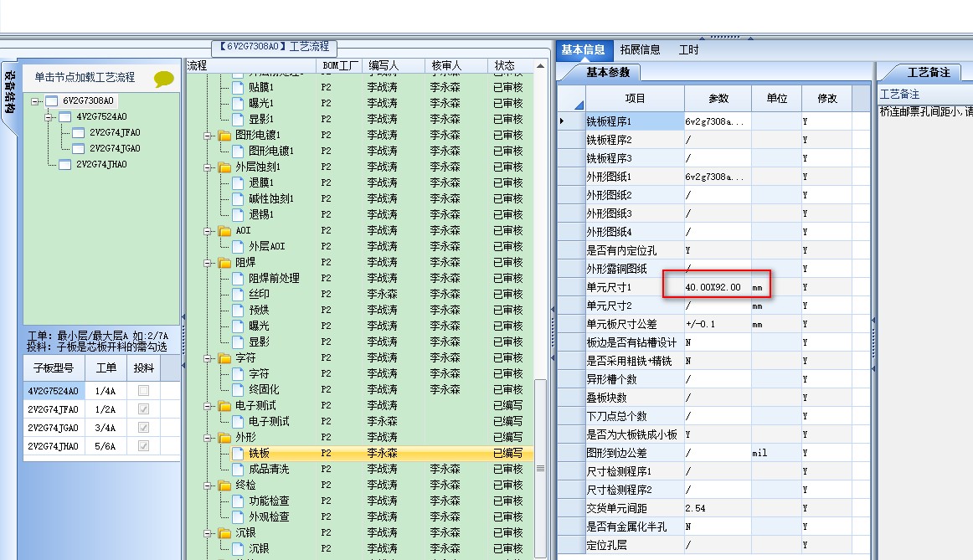Collapse the 阻焊 process group
Screen dimensions: 973x560
(x=208, y=263)
